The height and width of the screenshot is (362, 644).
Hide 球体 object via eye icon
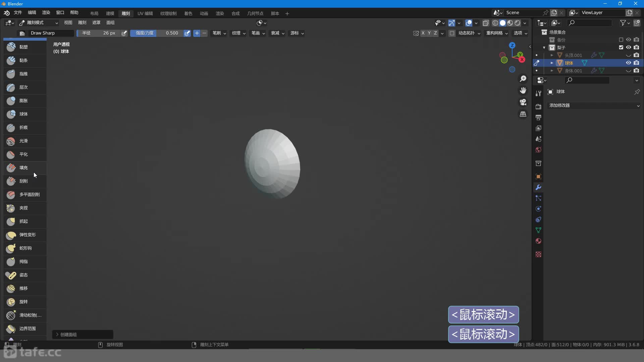[629, 63]
